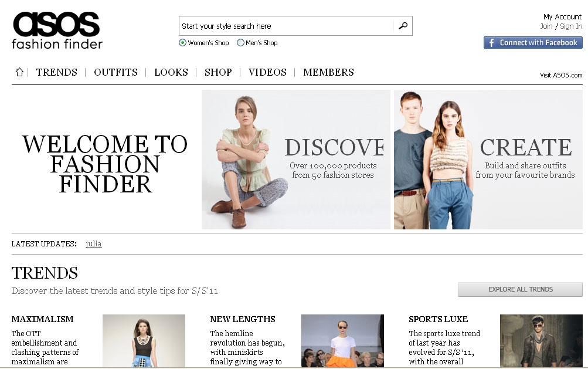Click the Sports Luxe model thumbnail

click(541, 341)
